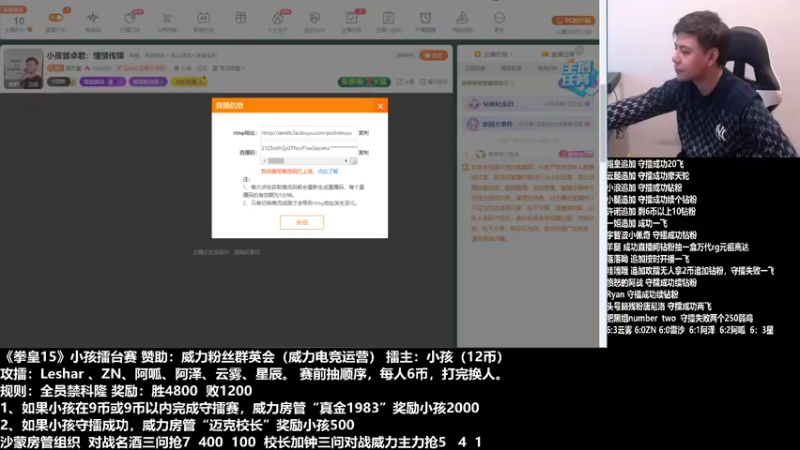Open the waveform pulse icon in toolbar
This screenshot has width=800, height=450.
(92, 18)
